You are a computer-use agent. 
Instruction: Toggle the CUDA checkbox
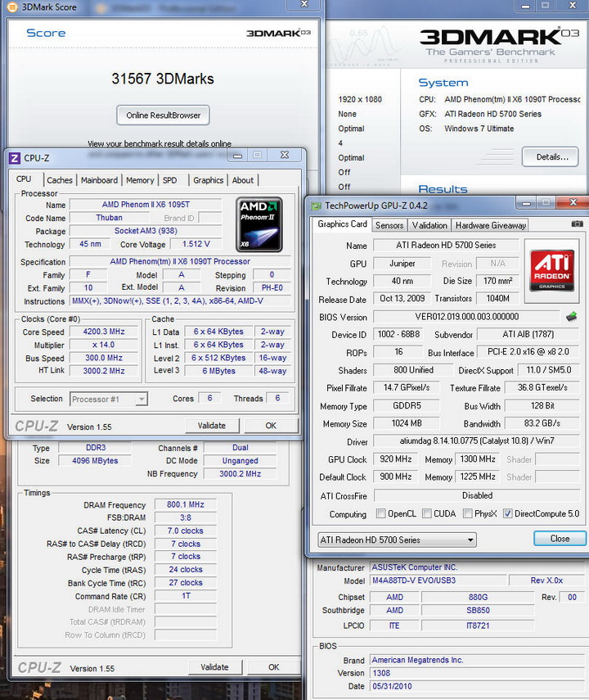[426, 514]
